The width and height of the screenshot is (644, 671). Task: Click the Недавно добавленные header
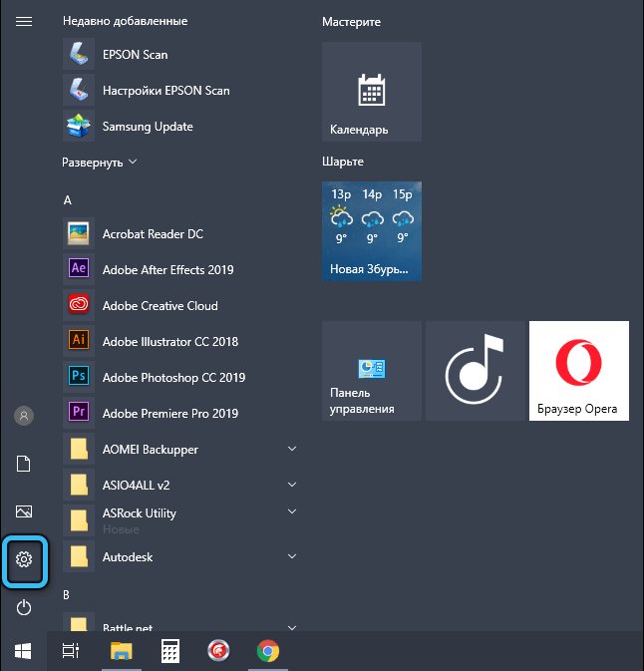(125, 21)
